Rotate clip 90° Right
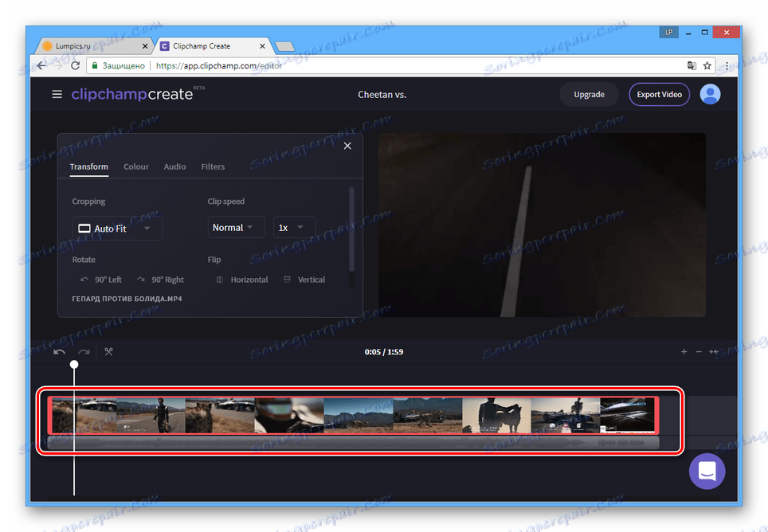This screenshot has width=768, height=532. tap(161, 280)
